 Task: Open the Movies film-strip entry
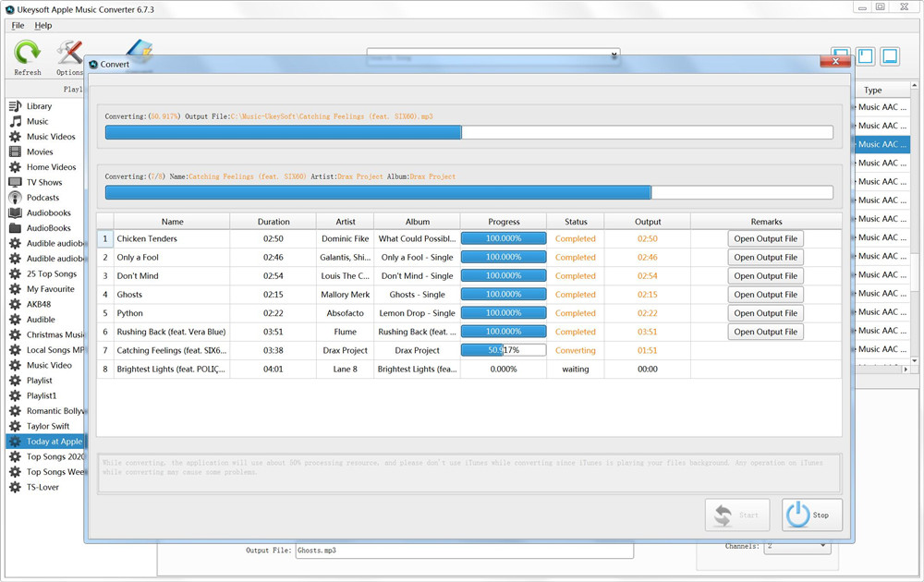(x=16, y=152)
